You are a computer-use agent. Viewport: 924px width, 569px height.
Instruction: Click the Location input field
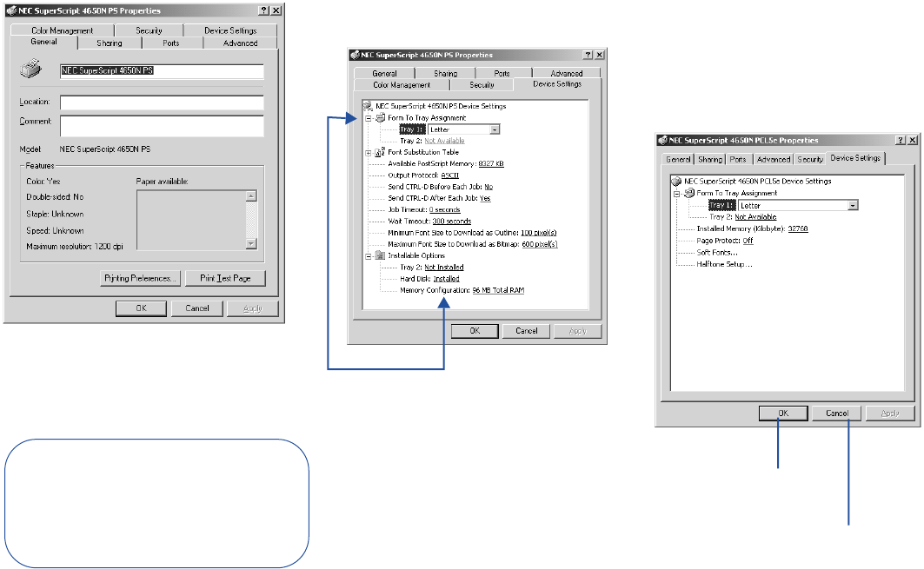162,103
